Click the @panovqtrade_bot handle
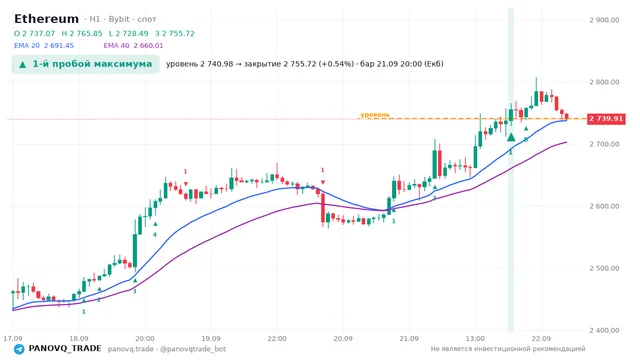The width and height of the screenshot is (640, 360). 193,349
